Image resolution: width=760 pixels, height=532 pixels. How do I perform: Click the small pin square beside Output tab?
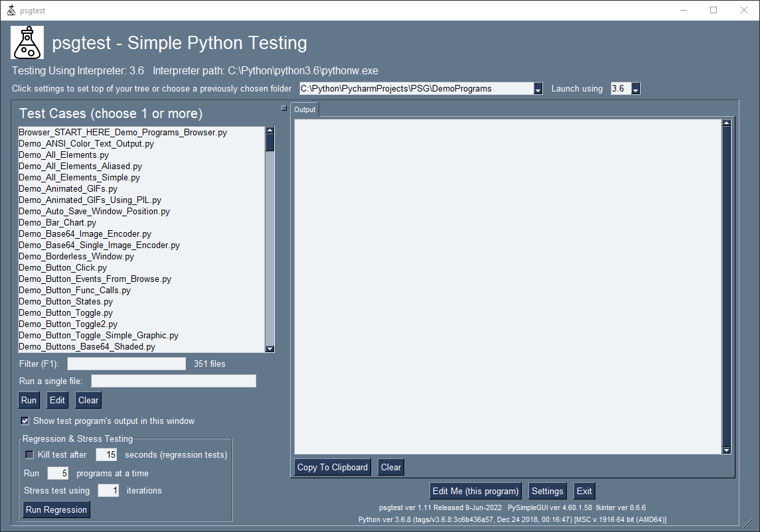[283, 108]
